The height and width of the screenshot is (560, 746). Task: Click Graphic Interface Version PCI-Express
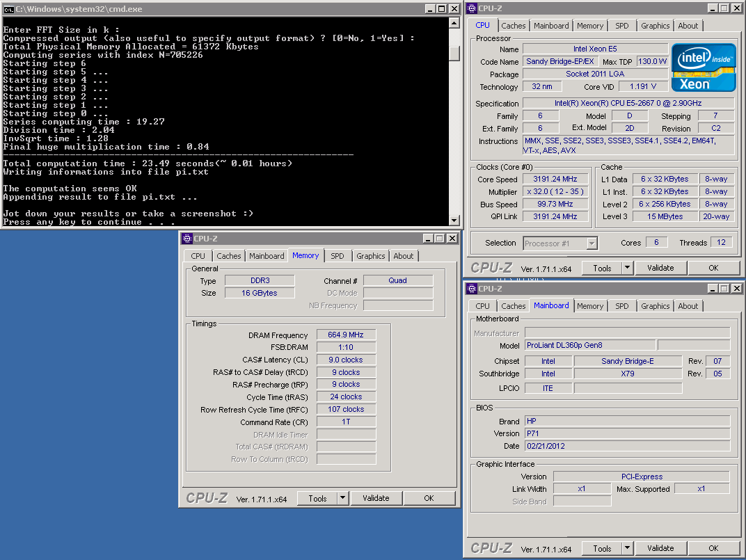coord(642,477)
